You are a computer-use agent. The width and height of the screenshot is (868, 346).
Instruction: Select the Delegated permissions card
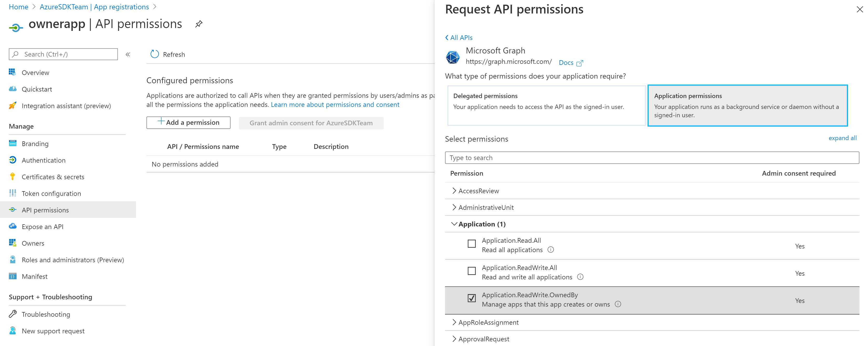546,105
